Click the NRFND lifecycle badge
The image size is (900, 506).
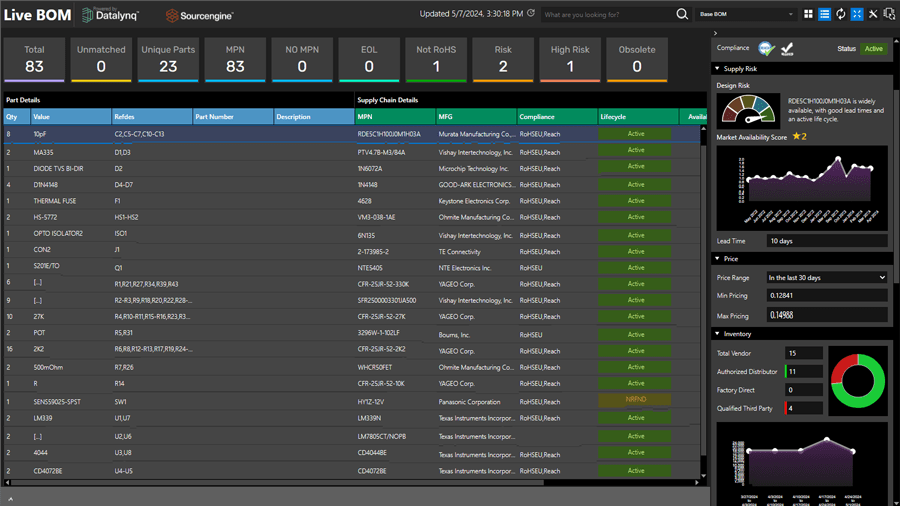(x=635, y=399)
